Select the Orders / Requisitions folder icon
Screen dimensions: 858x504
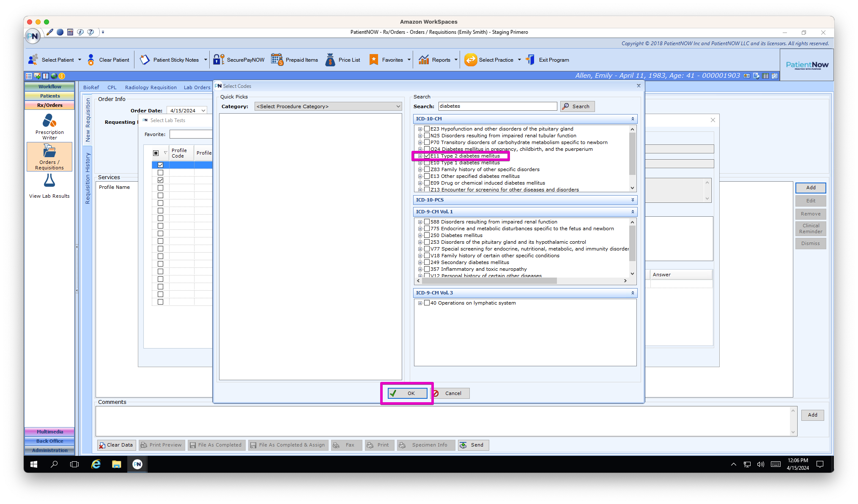pyautogui.click(x=49, y=156)
